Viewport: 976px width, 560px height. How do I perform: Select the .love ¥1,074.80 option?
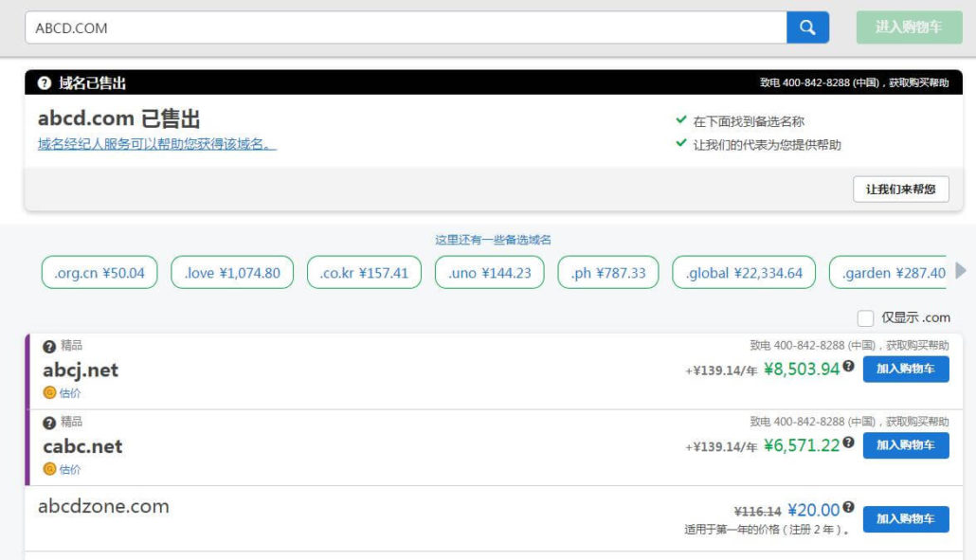[232, 273]
